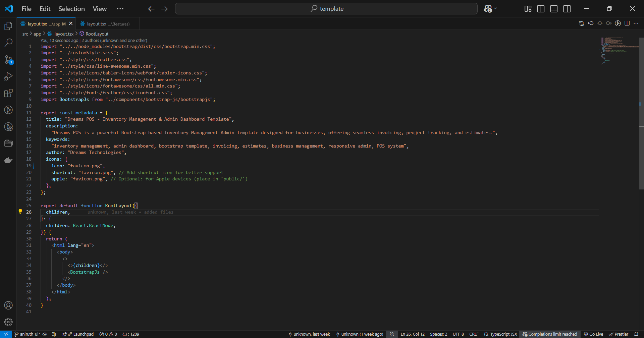This screenshot has width=644, height=338.
Task: Open the editor More Actions ellipsis
Action: [636, 23]
